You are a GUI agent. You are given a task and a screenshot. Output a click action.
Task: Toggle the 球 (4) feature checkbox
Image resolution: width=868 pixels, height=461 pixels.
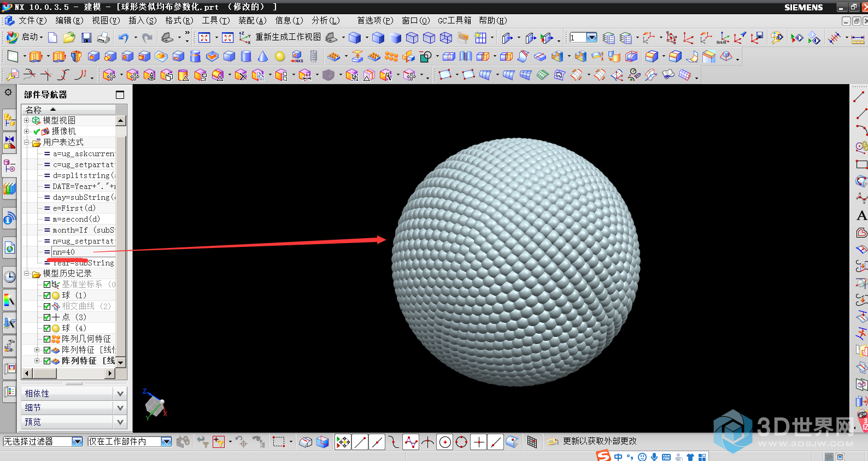[x=47, y=328]
